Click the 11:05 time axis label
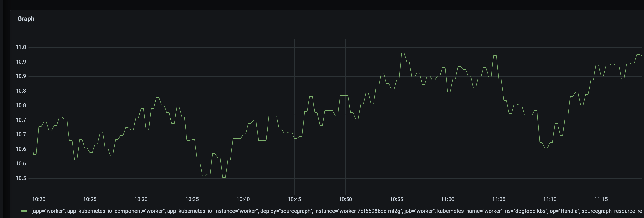The width and height of the screenshot is (644, 218). click(x=499, y=199)
